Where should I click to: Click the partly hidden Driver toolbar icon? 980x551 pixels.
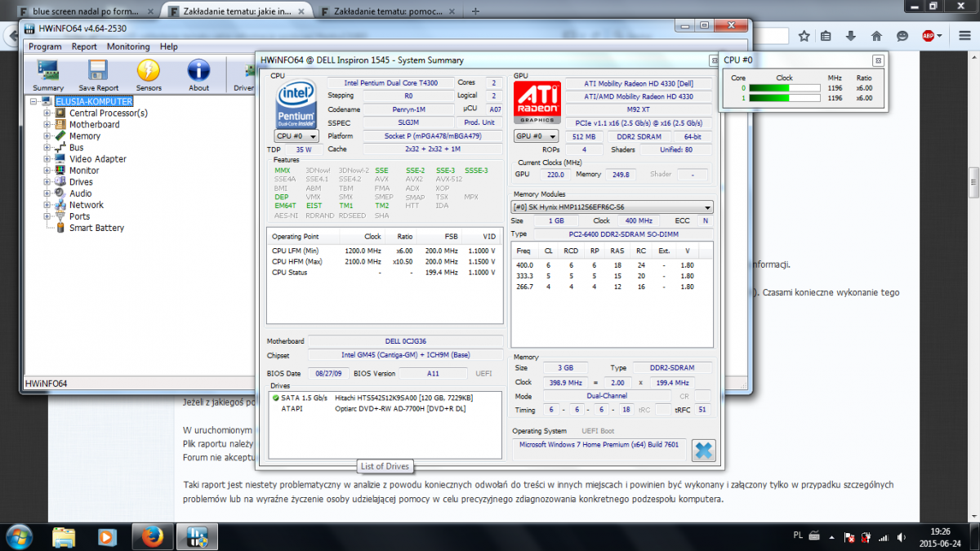click(243, 75)
